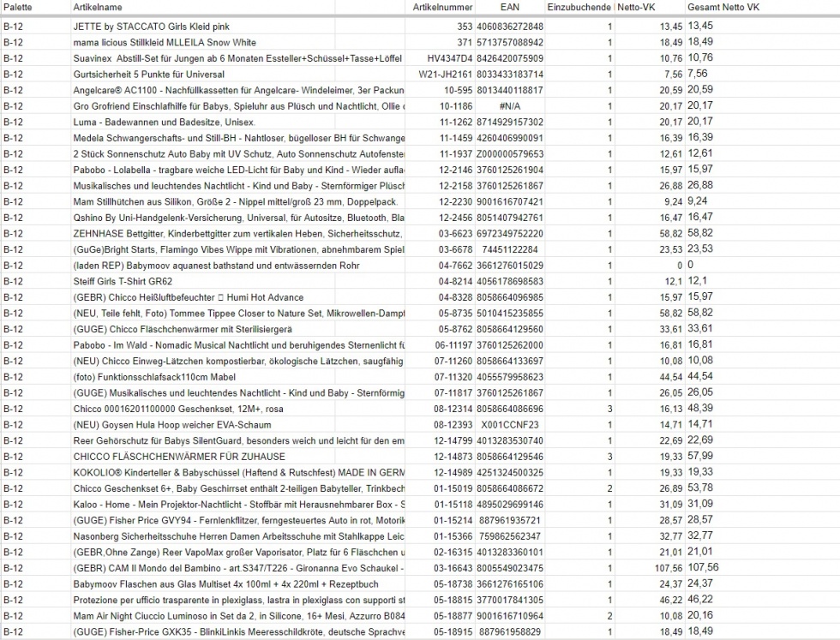
Task: Select the KOKOLIO Kinderteller & Babyschüssel cell
Action: coord(238,473)
